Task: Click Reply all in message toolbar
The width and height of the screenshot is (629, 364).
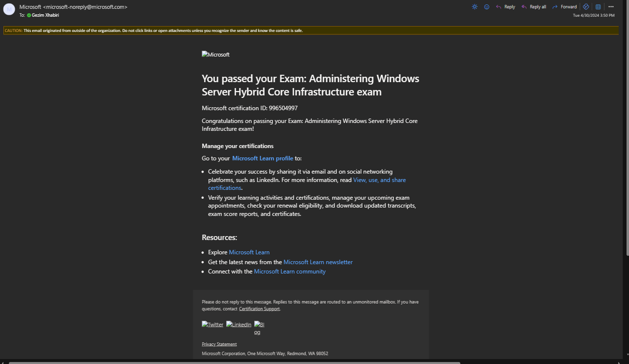Action: tap(534, 7)
